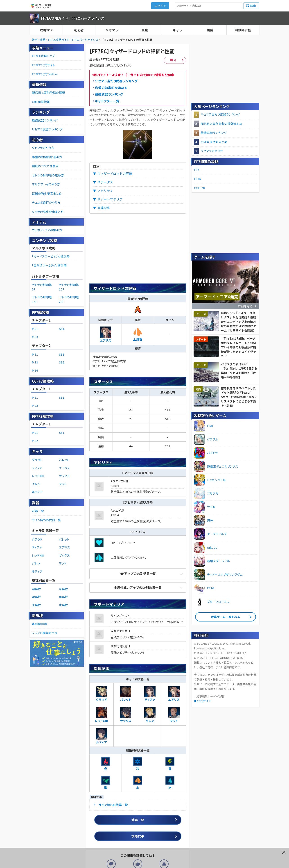This screenshot has width=289, height=868.
Task: Open Matt's character weapon icon
Action: [174, 712]
